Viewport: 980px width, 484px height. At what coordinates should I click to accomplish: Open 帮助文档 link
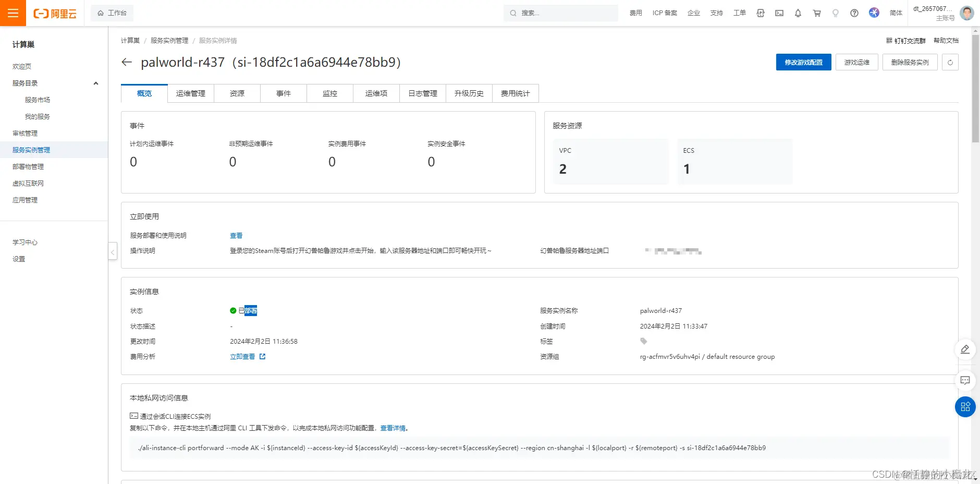(x=946, y=40)
